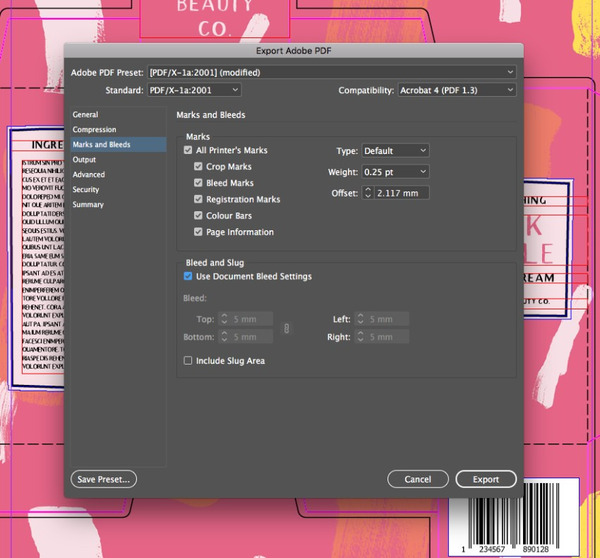This screenshot has width=600, height=558.
Task: Switch to the General section
Action: click(x=86, y=115)
